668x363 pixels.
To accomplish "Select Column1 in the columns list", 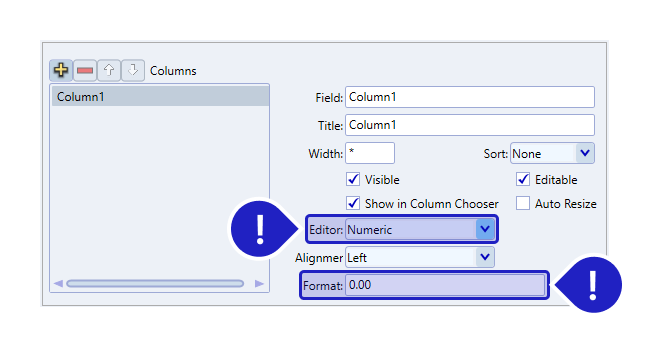I will (160, 97).
